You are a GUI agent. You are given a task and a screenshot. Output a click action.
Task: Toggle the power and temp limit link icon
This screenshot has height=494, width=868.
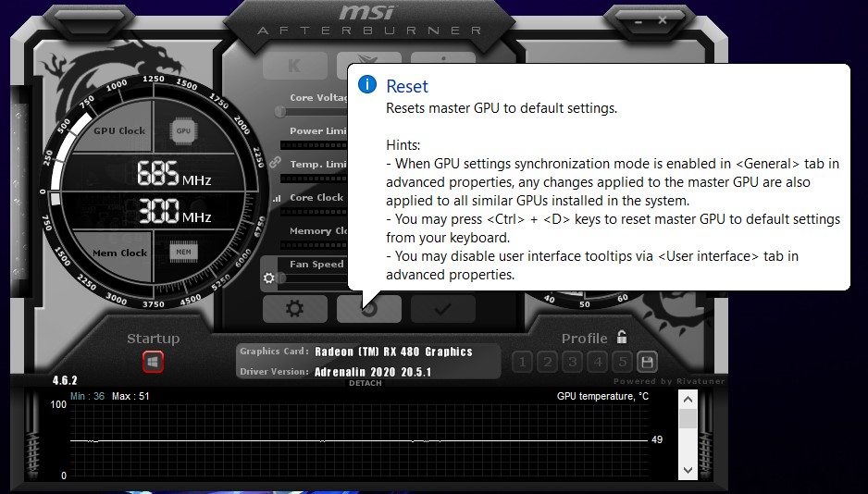(275, 163)
